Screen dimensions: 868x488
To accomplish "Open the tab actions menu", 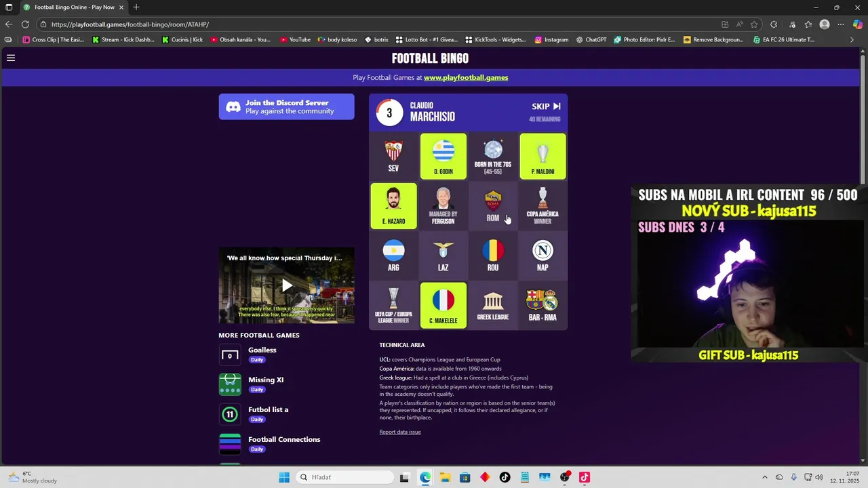I will [x=9, y=7].
